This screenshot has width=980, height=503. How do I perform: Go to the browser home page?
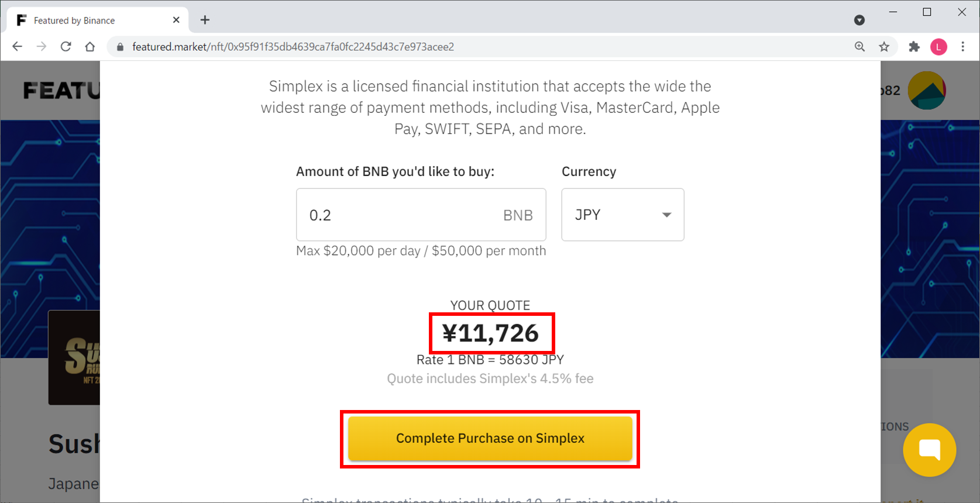[x=90, y=47]
